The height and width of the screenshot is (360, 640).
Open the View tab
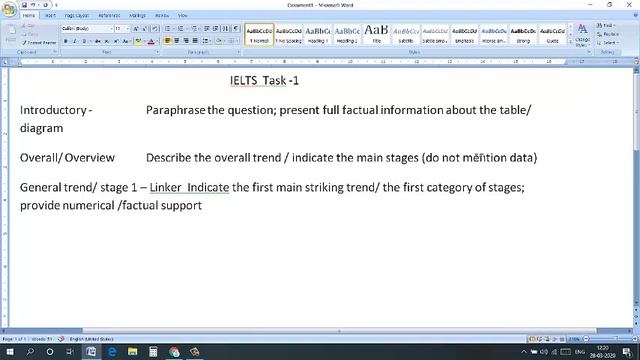(182, 16)
